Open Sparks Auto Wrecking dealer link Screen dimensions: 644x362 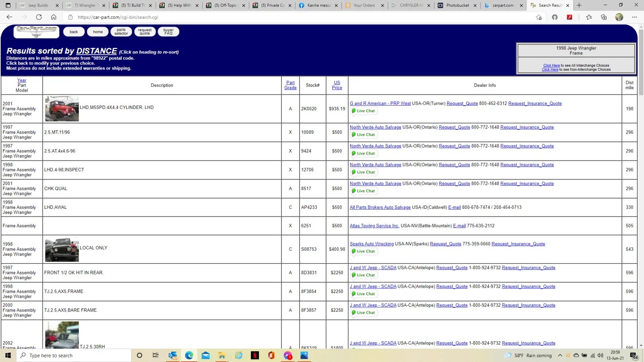(372, 244)
